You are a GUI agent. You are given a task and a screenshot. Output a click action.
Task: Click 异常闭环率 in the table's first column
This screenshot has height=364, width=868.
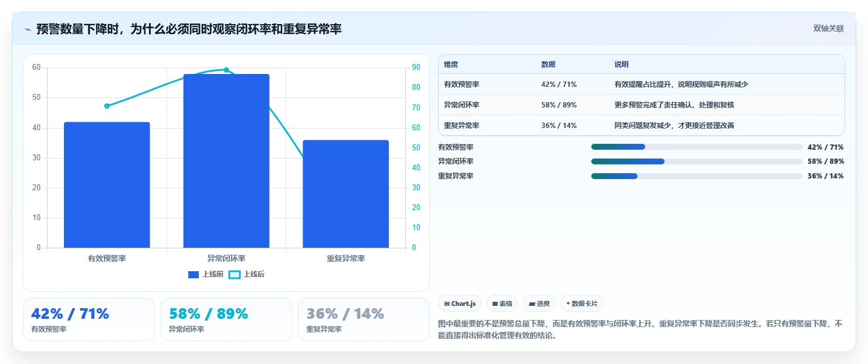click(x=462, y=105)
